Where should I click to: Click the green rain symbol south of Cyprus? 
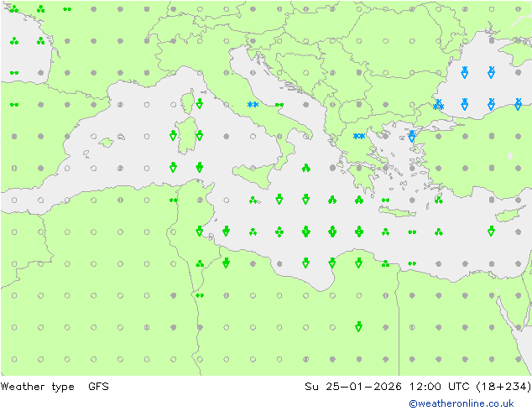tap(491, 232)
